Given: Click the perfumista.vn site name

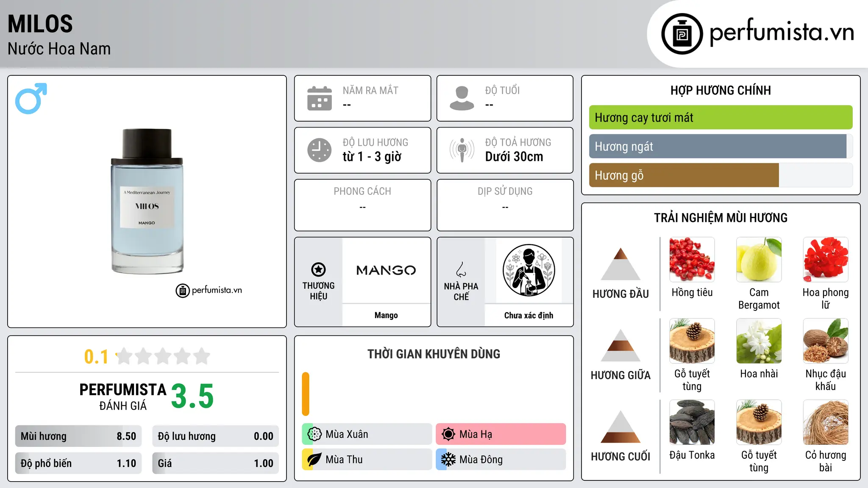Looking at the screenshot, I should 782,32.
